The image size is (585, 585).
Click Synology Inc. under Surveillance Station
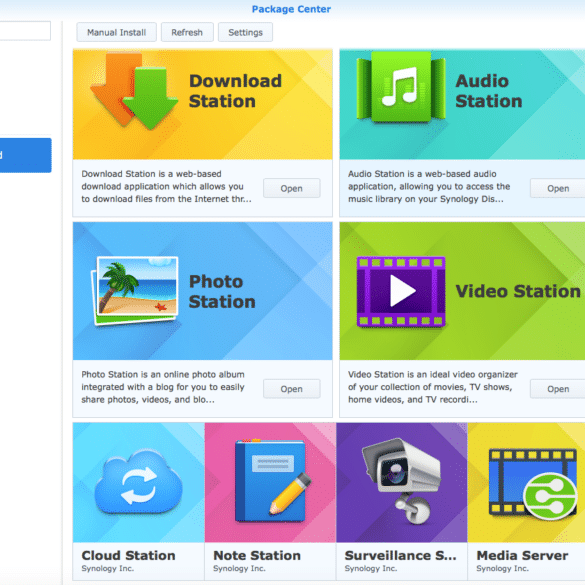371,569
